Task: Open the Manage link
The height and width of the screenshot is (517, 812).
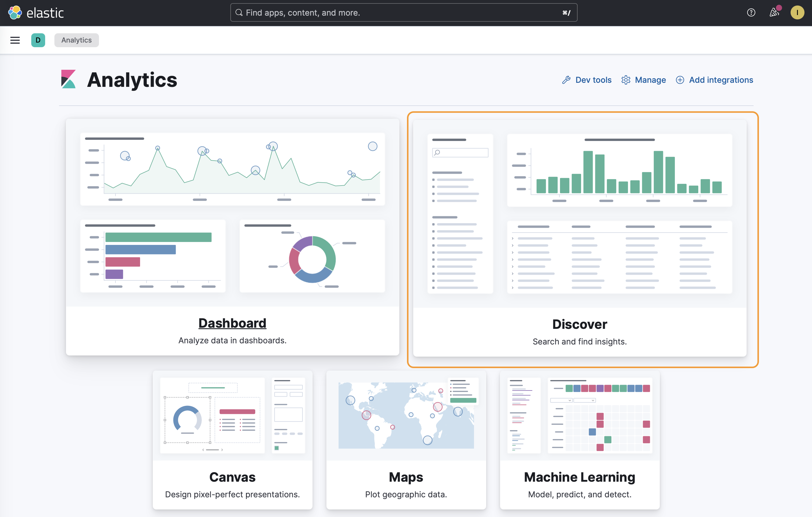Action: [x=650, y=80]
